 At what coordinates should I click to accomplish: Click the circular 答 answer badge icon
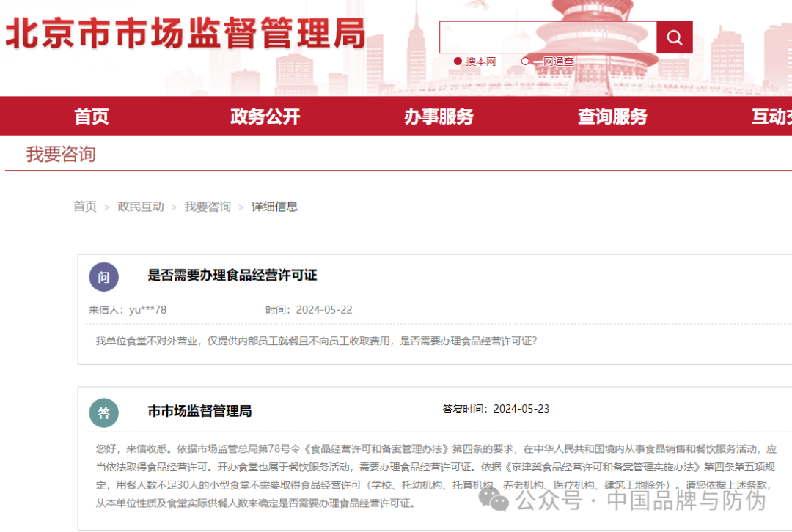pyautogui.click(x=103, y=413)
